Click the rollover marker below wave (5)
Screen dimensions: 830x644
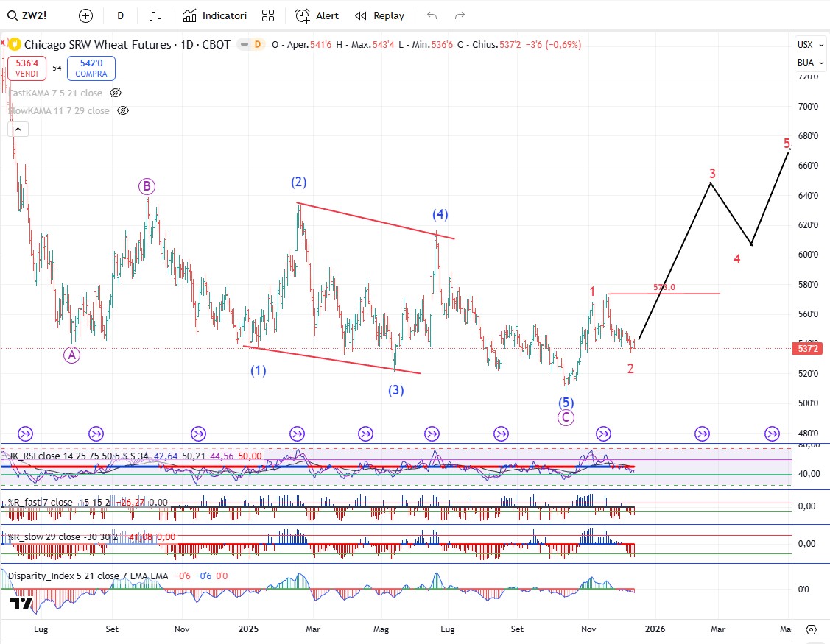[604, 434]
